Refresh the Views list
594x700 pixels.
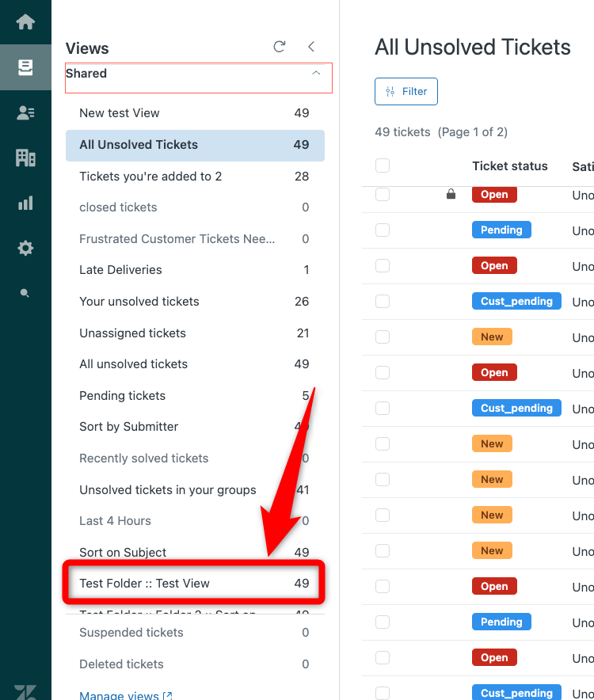[x=279, y=47]
